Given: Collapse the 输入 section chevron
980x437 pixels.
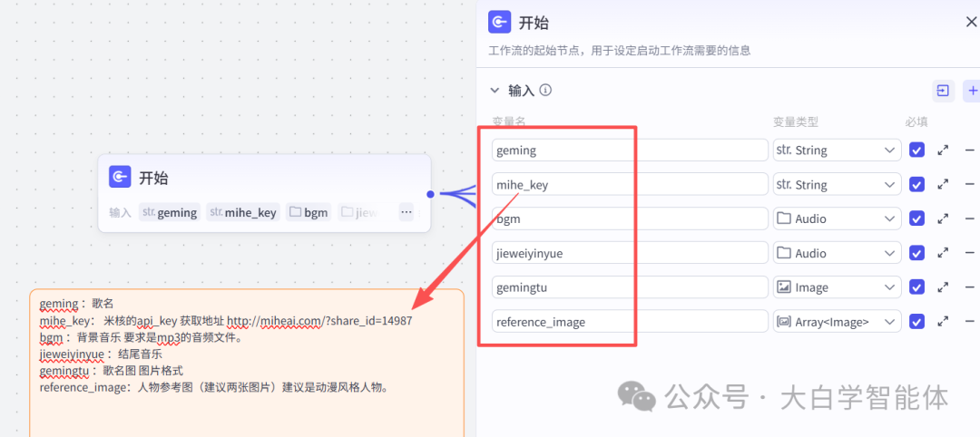Looking at the screenshot, I should 495,91.
